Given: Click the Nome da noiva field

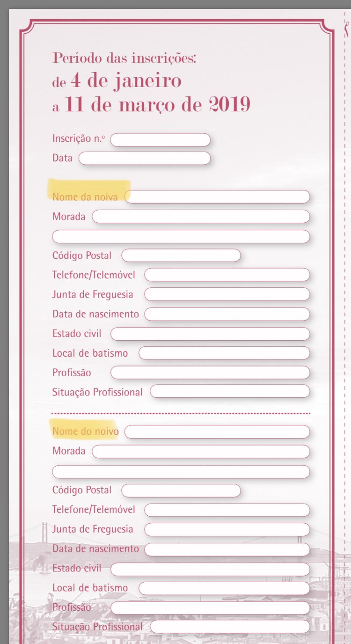Looking at the screenshot, I should pos(217,197).
